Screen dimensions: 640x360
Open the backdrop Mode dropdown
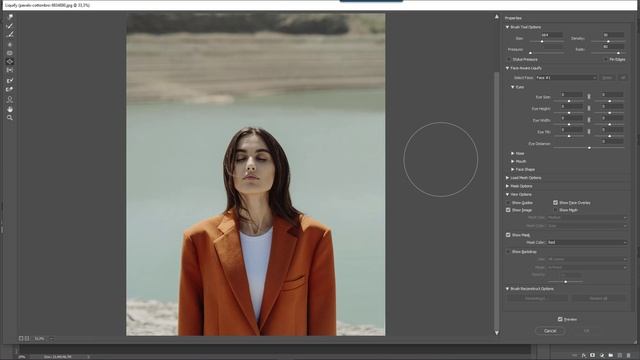[587, 267]
